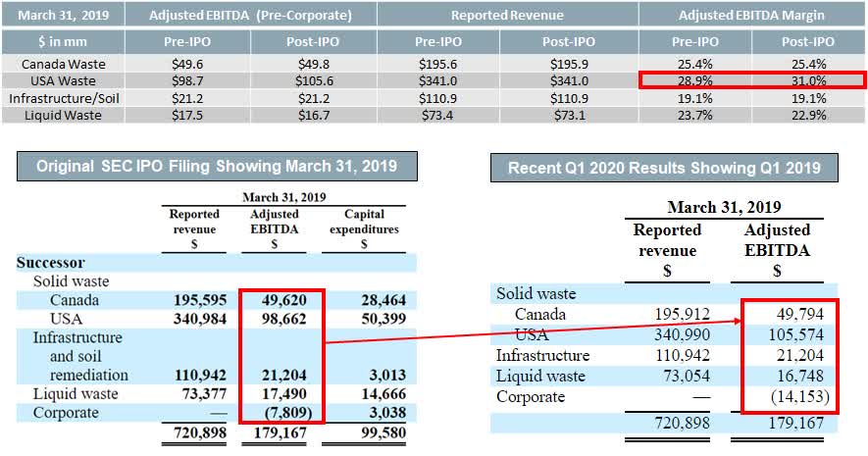
Task: Click the 28.9% Pre-IPO margin value
Action: point(695,81)
